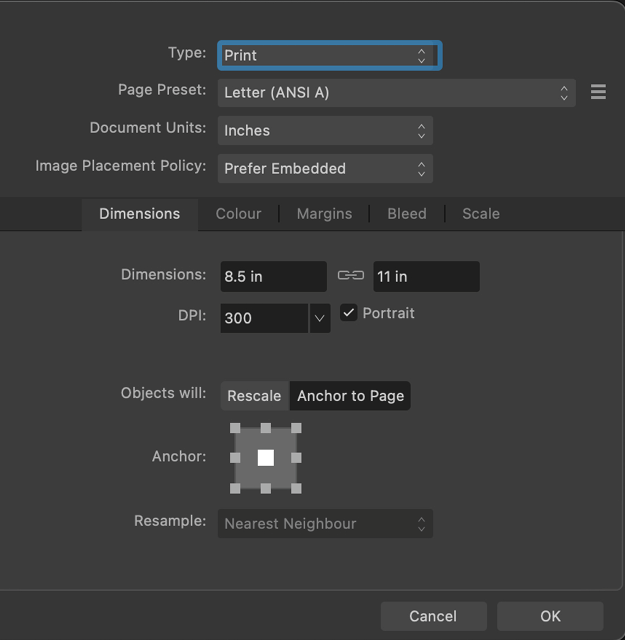
Task: Choose Rescale for objects
Action: (254, 396)
